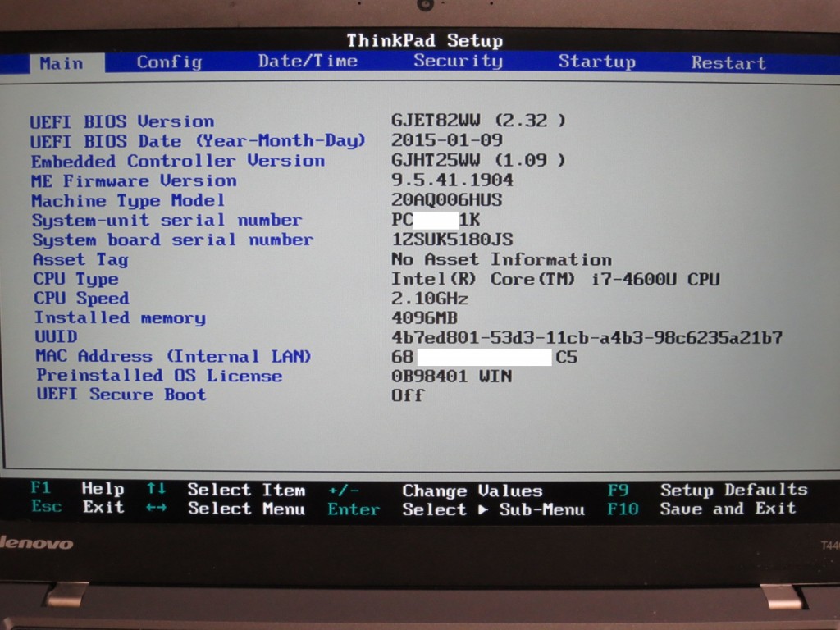Click the ME Firmware Version label

point(134,181)
